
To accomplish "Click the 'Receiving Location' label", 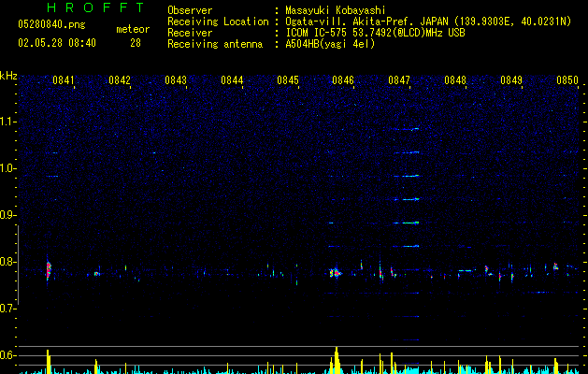I will [x=218, y=22].
